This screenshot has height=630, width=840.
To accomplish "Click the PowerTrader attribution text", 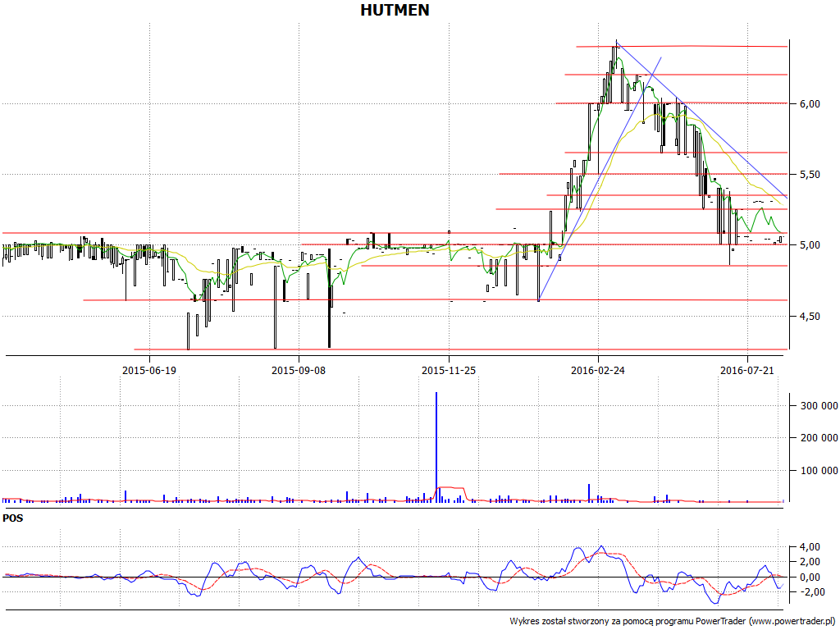I will tap(673, 622).
